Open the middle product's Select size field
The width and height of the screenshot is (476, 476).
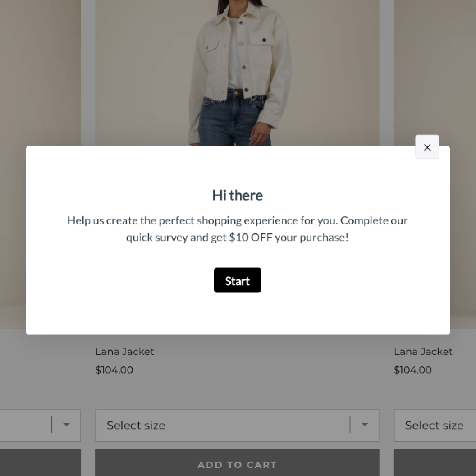[221, 425]
